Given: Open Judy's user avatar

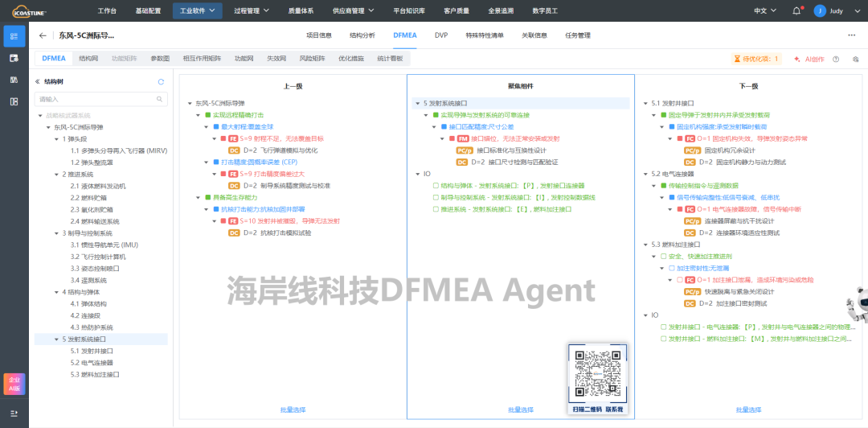Looking at the screenshot, I should pyautogui.click(x=820, y=10).
